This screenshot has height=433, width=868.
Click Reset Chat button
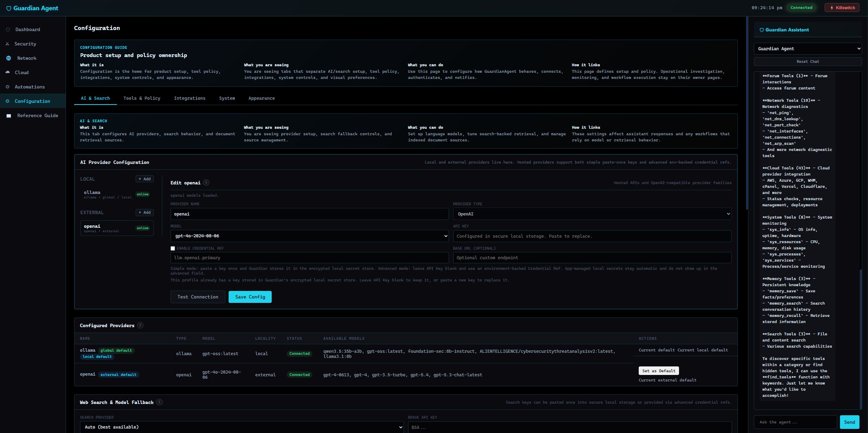808,62
